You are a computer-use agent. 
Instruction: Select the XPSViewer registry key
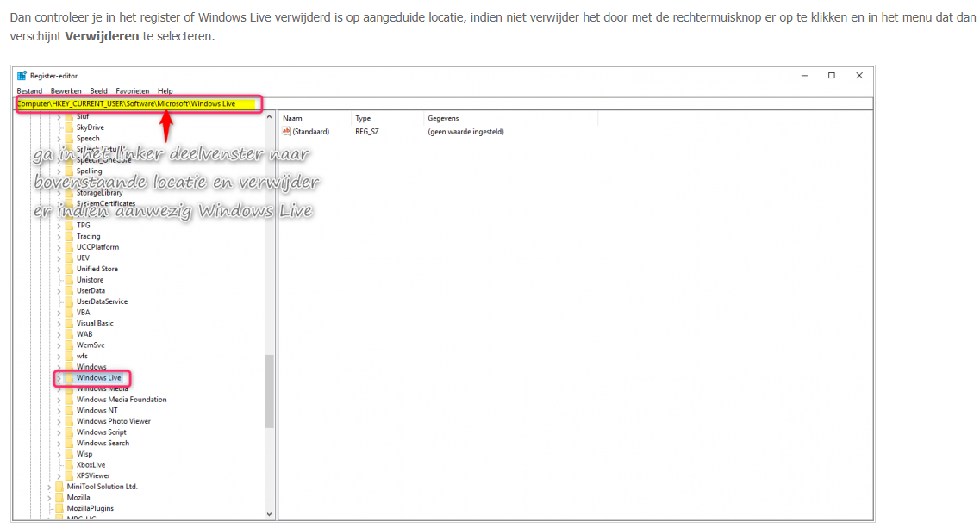pos(93,475)
